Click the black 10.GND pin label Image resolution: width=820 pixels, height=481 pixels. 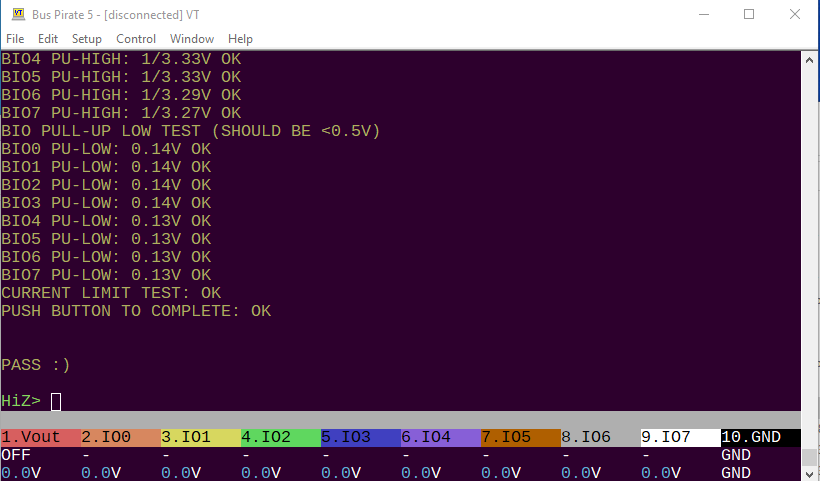761,437
